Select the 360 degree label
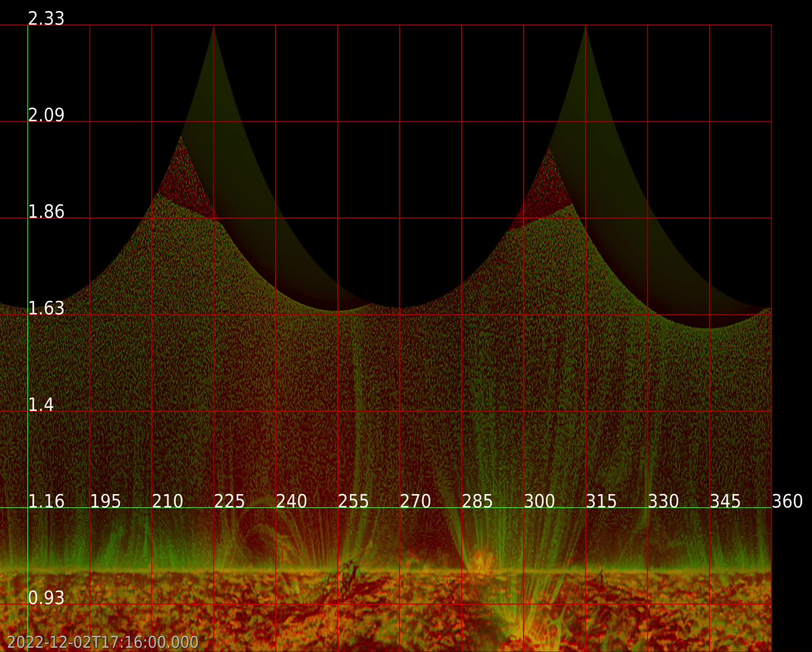The height and width of the screenshot is (652, 812). coord(787,501)
